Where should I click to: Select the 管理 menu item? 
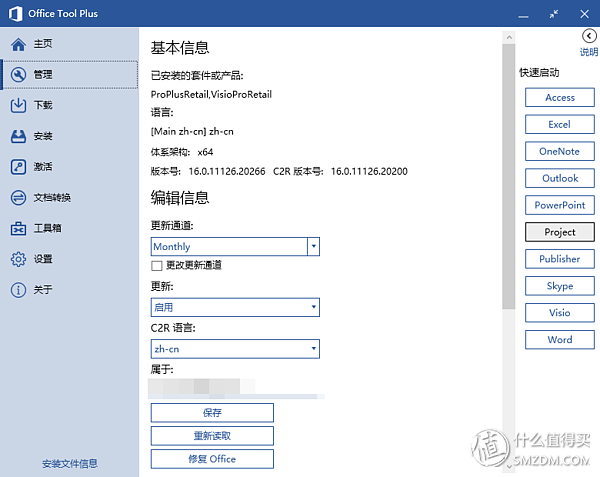(70, 75)
